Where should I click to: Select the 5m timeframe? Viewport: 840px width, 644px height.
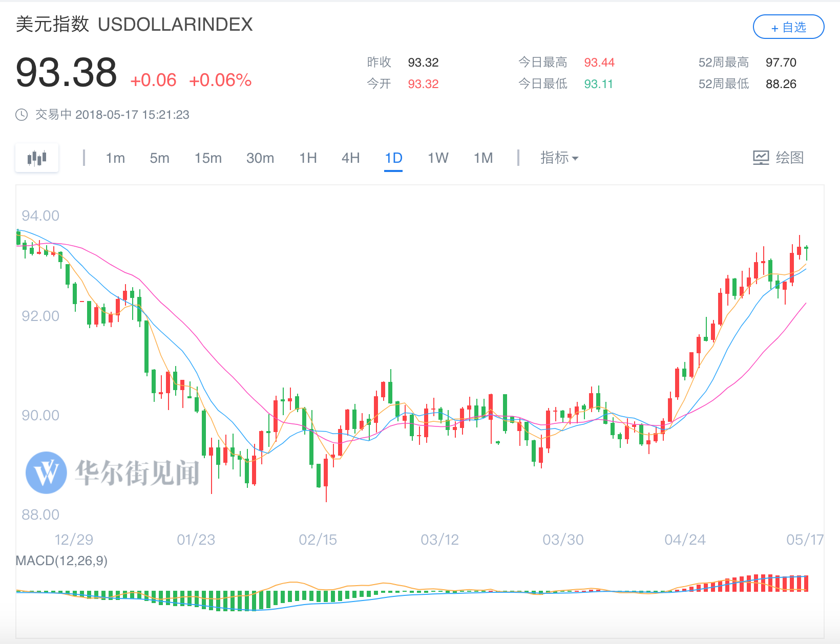pos(159,158)
